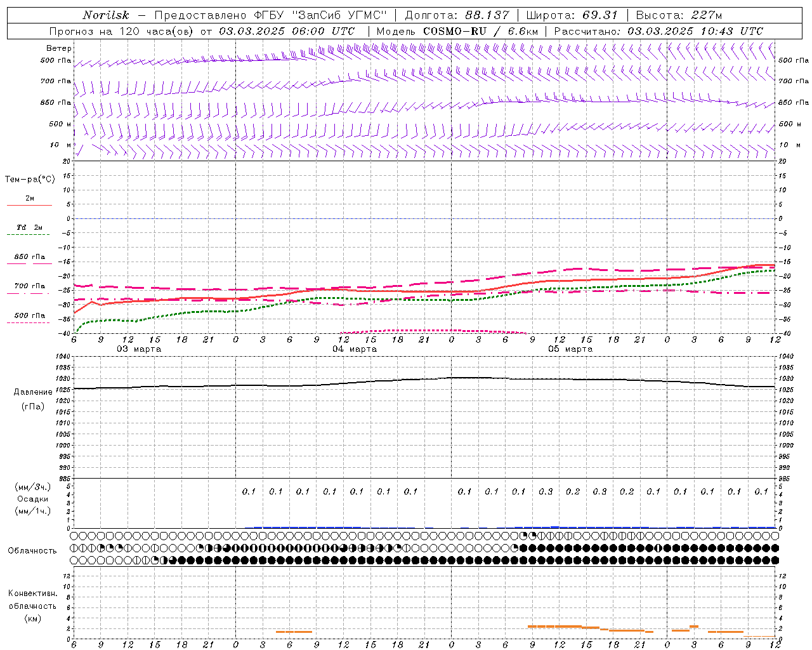The image size is (812, 650).
Task: Click the '04 марта' date label
Action: point(355,349)
